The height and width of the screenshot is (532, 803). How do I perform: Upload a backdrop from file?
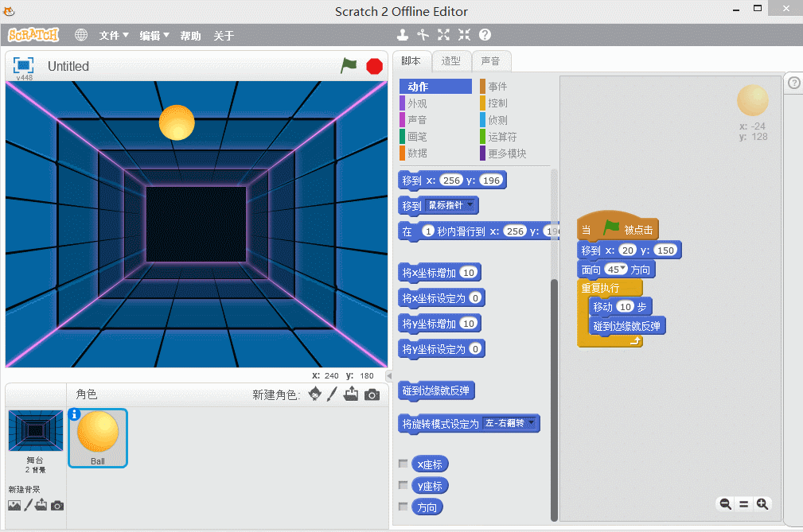click(41, 506)
